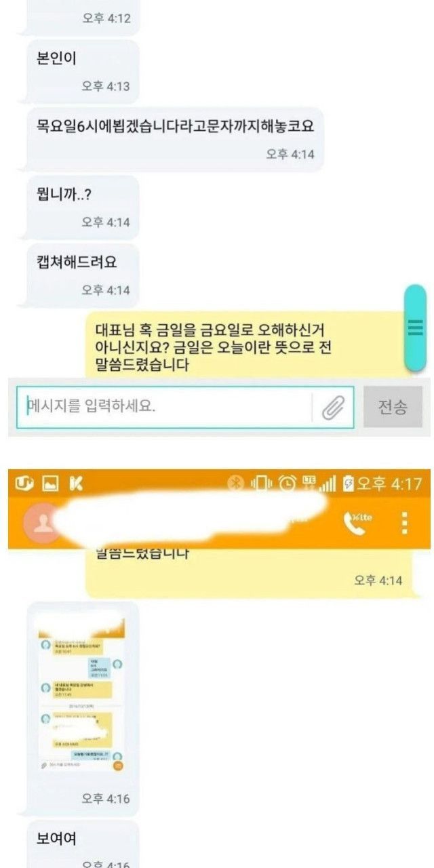Tap the LTE phone call icon
434x868 pixels.
358,522
